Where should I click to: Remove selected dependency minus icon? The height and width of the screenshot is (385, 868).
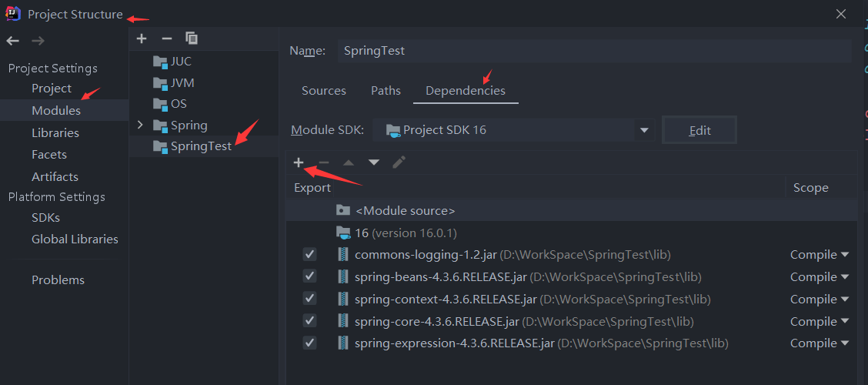pyautogui.click(x=324, y=162)
